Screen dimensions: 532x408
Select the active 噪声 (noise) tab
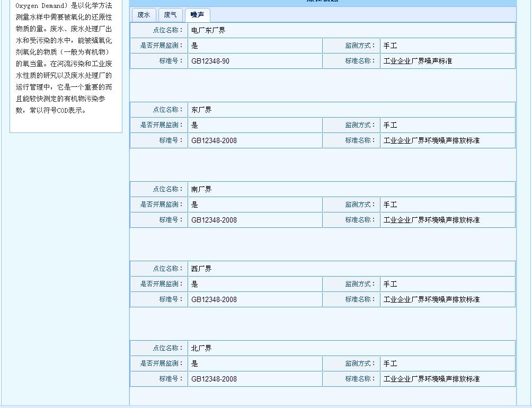(197, 15)
